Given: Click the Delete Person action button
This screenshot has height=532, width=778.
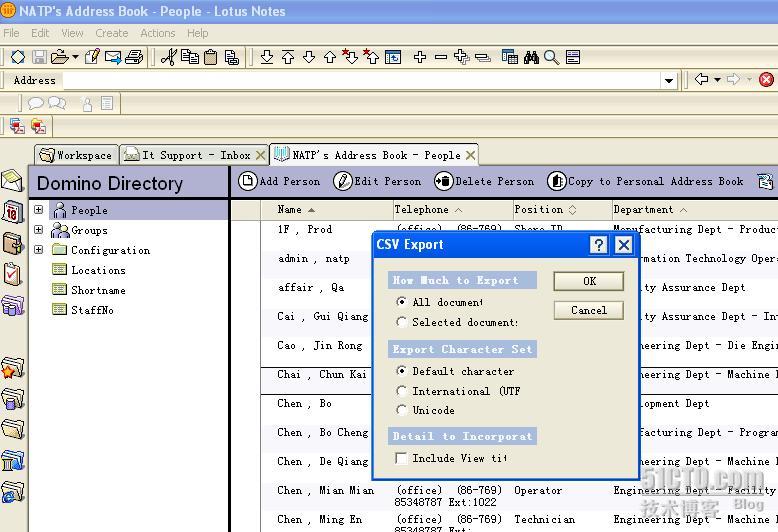Looking at the screenshot, I should tap(484, 181).
